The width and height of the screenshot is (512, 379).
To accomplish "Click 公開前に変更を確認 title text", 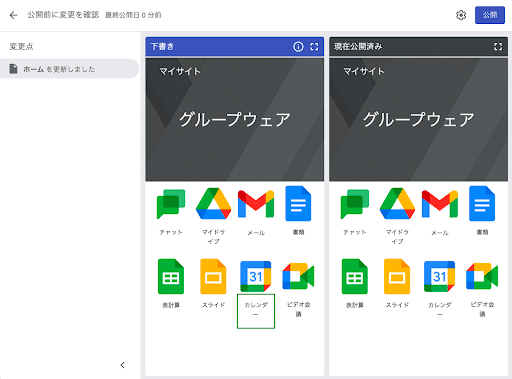I will click(x=63, y=15).
